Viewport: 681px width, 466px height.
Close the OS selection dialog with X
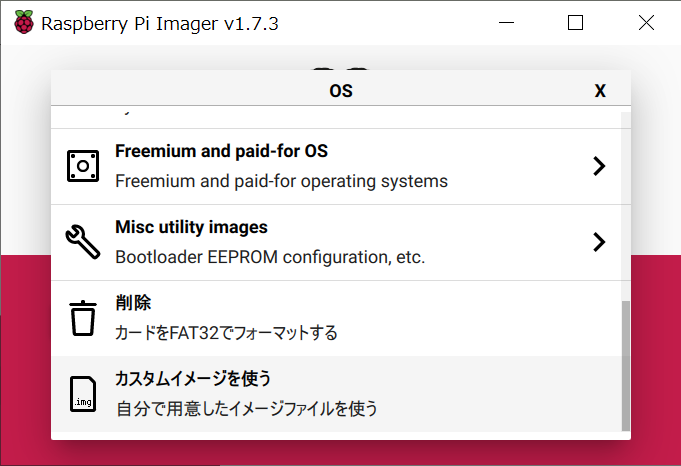point(600,91)
